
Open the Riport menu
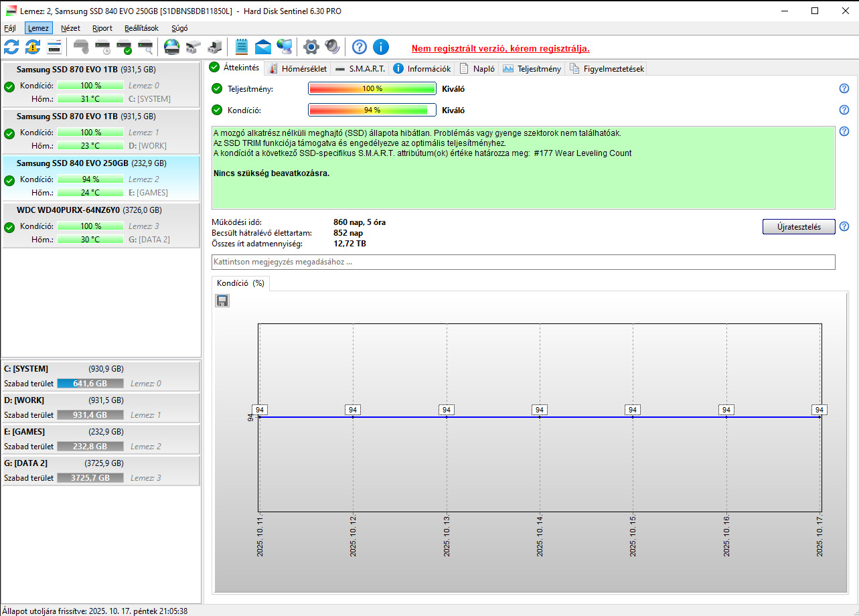[102, 28]
